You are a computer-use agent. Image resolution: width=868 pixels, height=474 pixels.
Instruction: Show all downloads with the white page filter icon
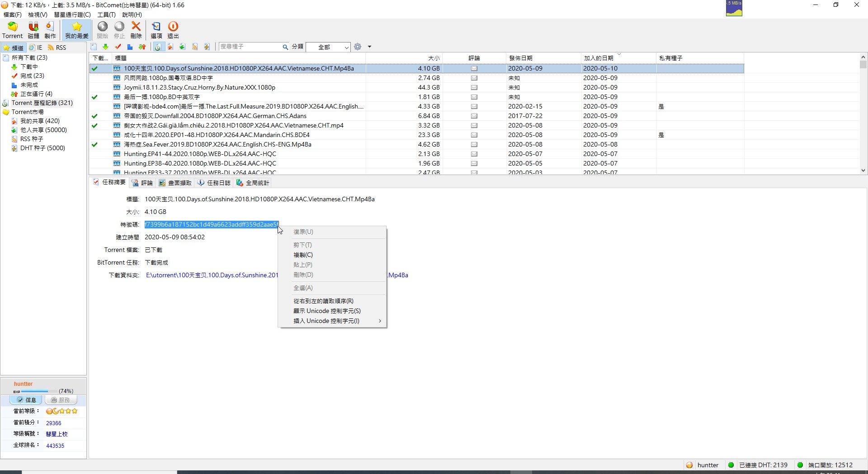94,47
